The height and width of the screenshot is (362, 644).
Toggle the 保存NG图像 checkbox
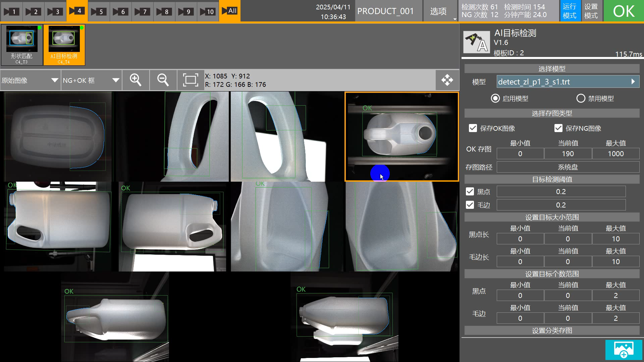tap(558, 128)
